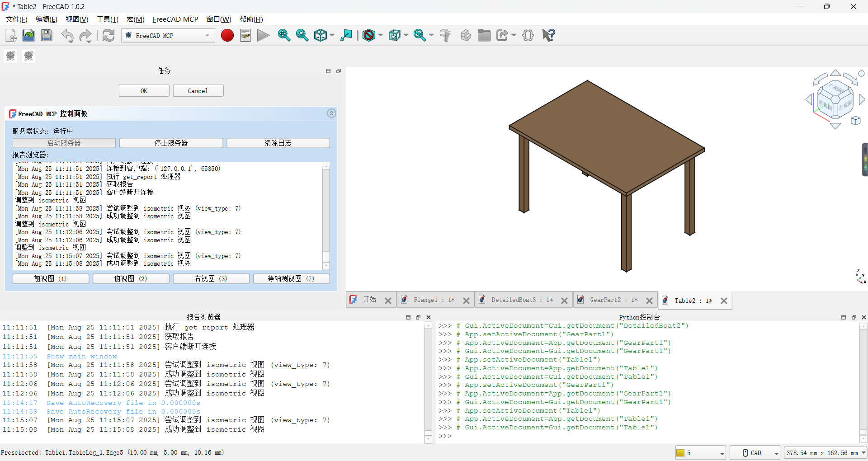Activate the measure tool

click(x=445, y=35)
